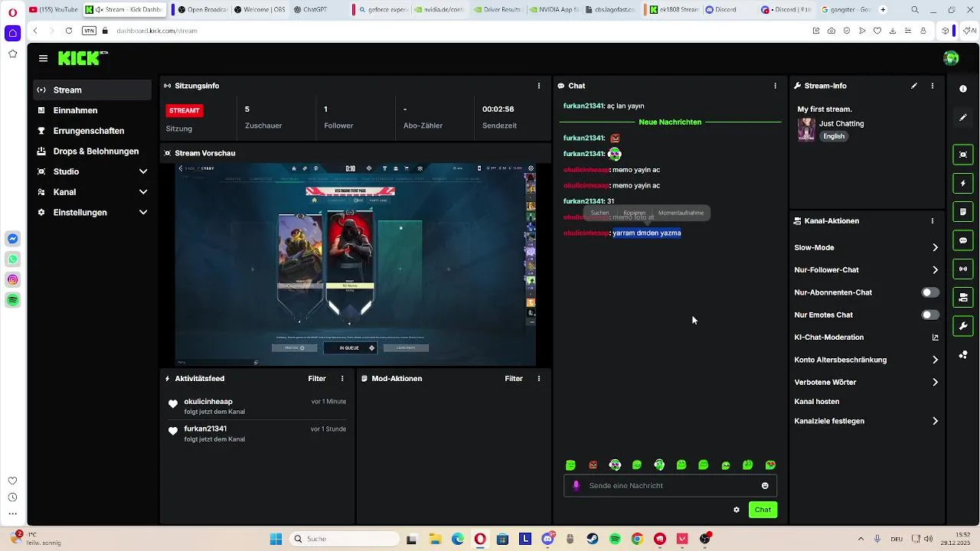980x551 pixels.
Task: Open Chat panel three-dot menu
Action: (775, 86)
